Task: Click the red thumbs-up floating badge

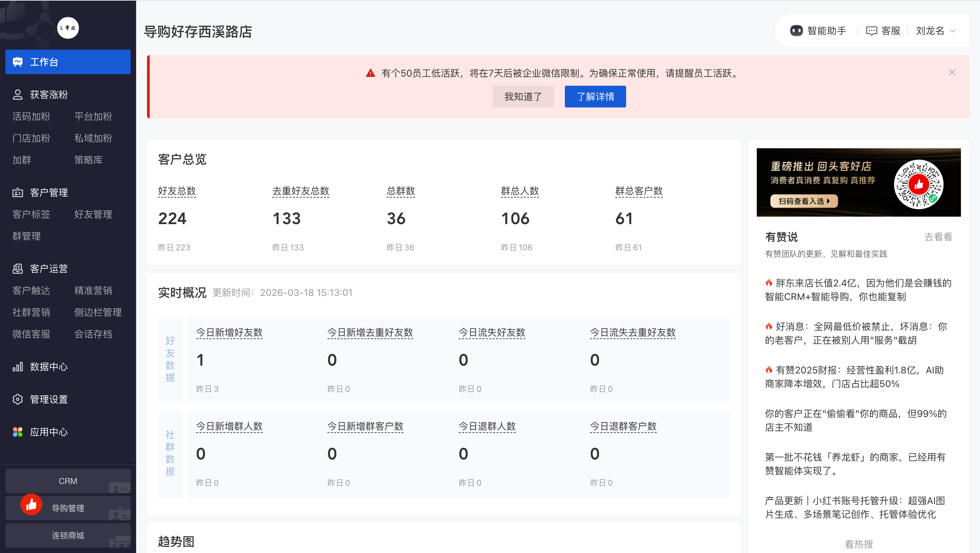Action: click(x=31, y=504)
